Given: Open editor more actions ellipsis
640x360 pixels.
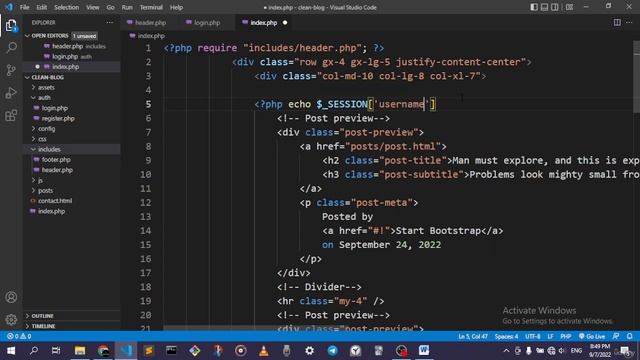Looking at the screenshot, I should pyautogui.click(x=629, y=22).
